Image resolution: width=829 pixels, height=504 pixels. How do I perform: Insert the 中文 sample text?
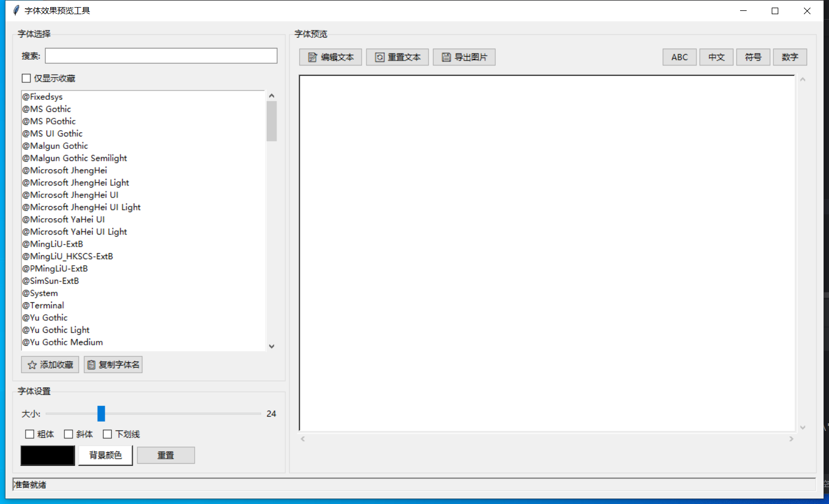[x=717, y=57]
